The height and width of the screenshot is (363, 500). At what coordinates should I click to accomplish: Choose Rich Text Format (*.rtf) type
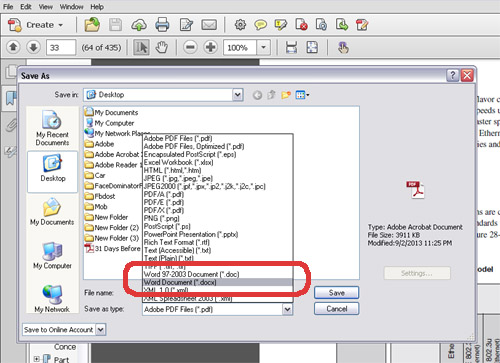218,242
